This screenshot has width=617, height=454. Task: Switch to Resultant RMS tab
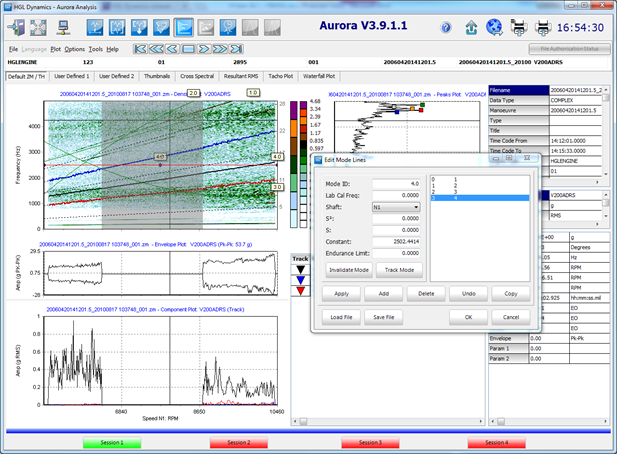point(241,76)
